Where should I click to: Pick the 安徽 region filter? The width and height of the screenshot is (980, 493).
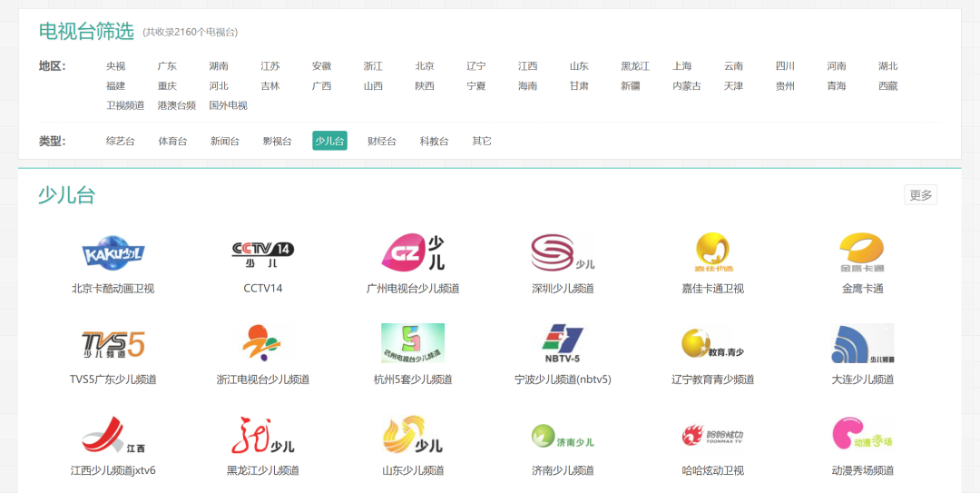coord(322,66)
